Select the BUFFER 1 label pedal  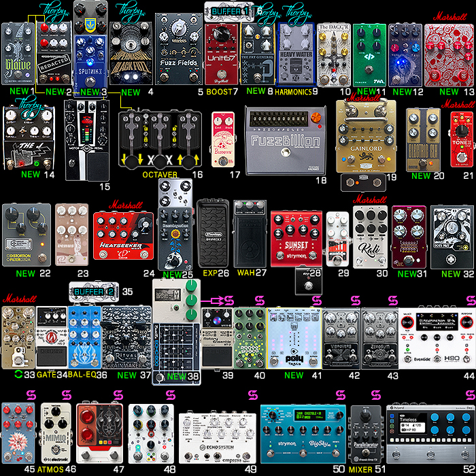tap(229, 12)
